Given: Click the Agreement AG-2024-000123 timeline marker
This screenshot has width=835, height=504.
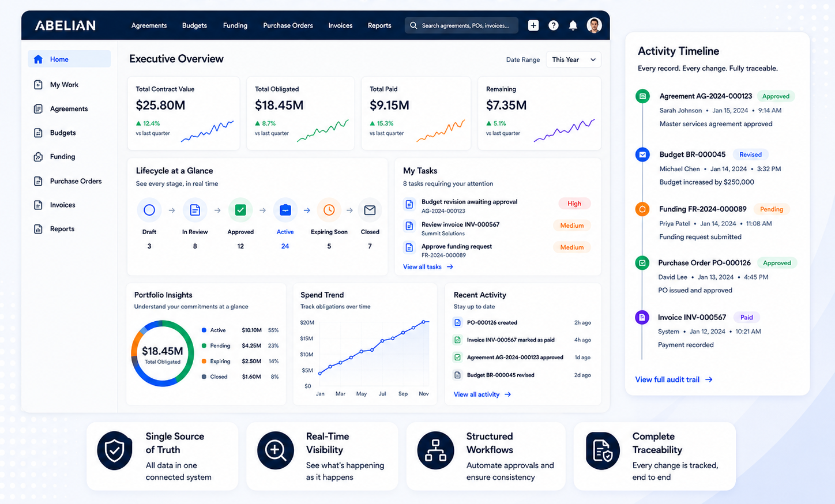Looking at the screenshot, I should click(x=642, y=96).
